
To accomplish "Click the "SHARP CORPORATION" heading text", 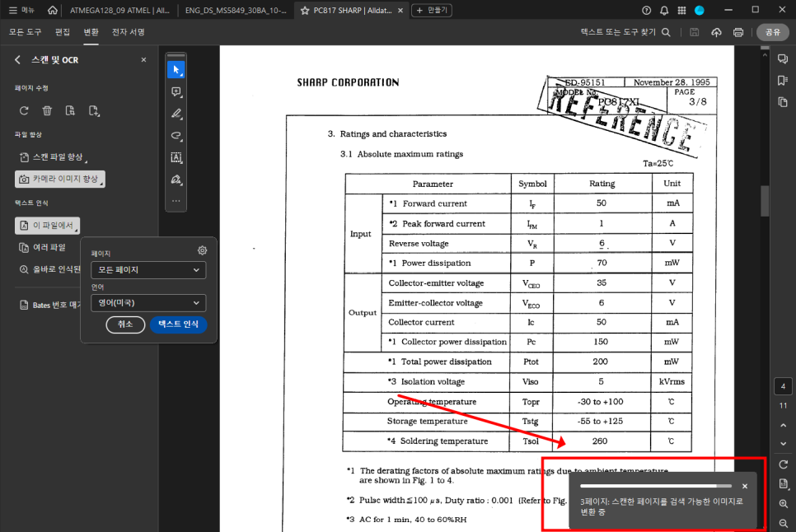I will pos(349,82).
